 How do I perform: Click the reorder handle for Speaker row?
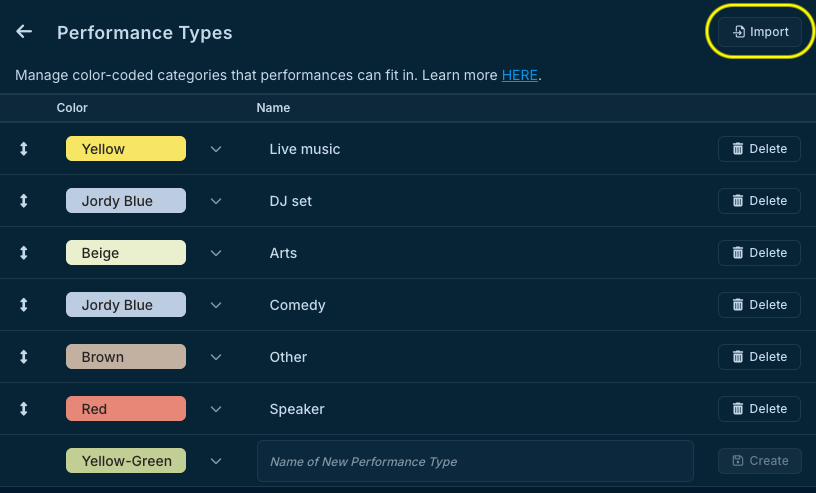pyautogui.click(x=24, y=409)
